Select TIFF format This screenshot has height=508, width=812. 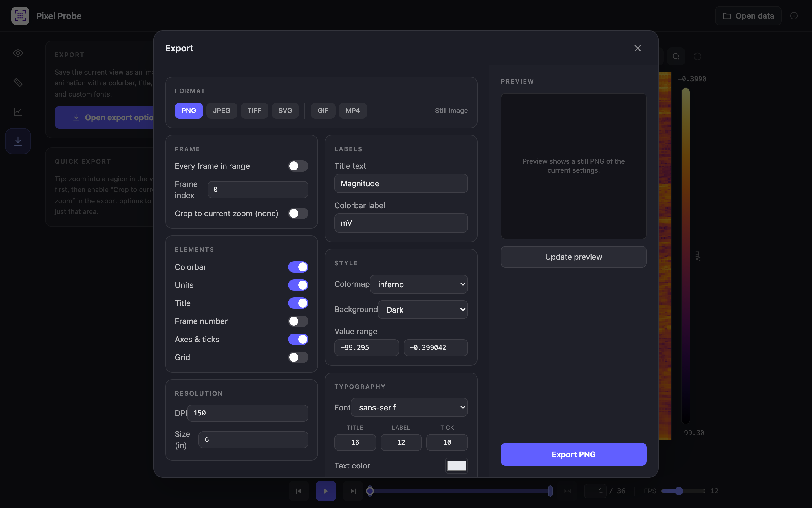pyautogui.click(x=254, y=111)
